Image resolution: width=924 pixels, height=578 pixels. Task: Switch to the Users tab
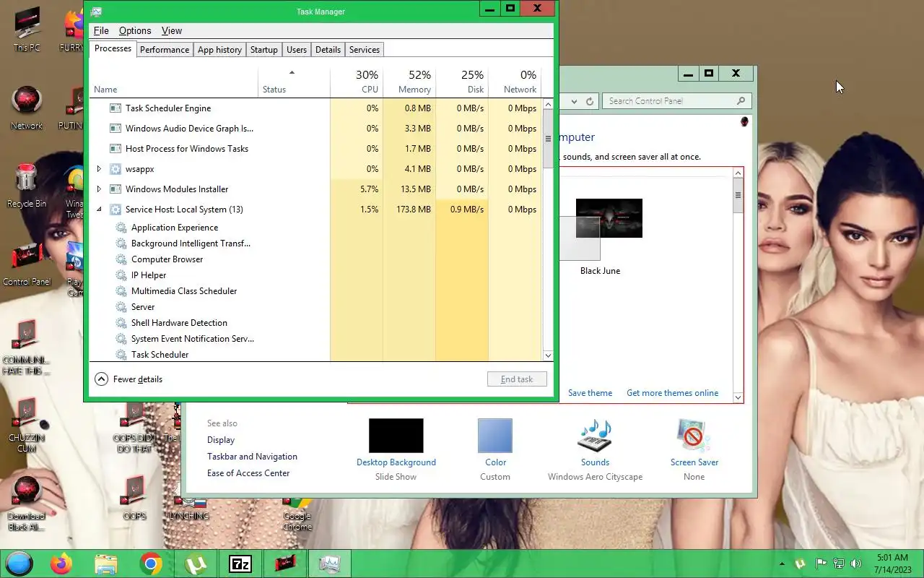[x=297, y=50]
